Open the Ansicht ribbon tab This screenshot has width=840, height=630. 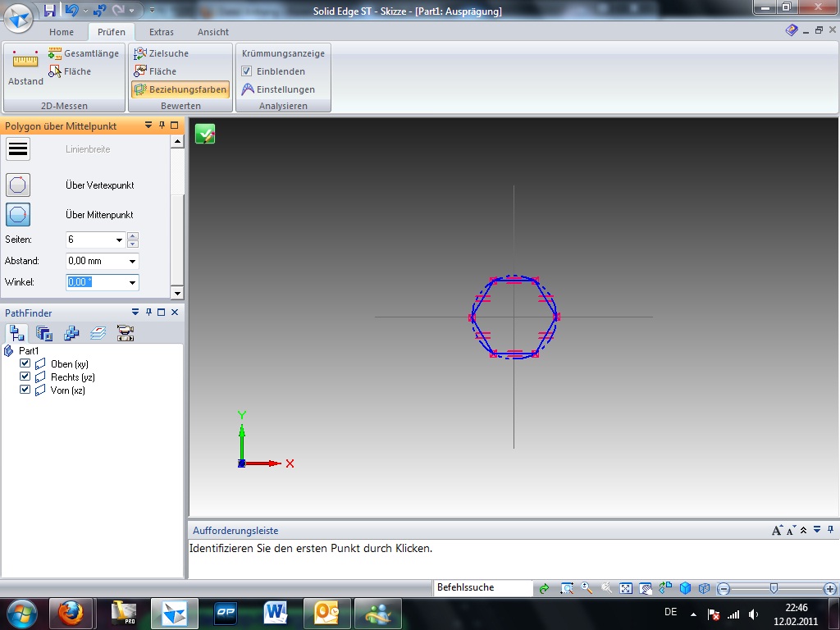pos(212,32)
